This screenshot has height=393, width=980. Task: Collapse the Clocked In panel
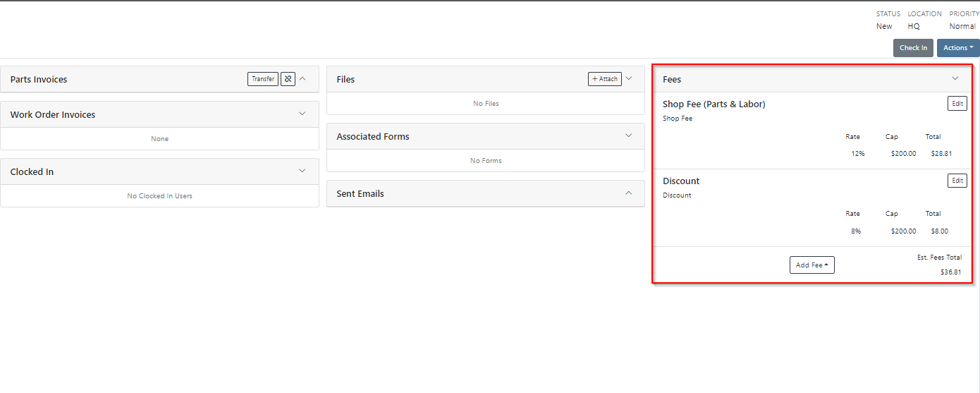tap(302, 171)
